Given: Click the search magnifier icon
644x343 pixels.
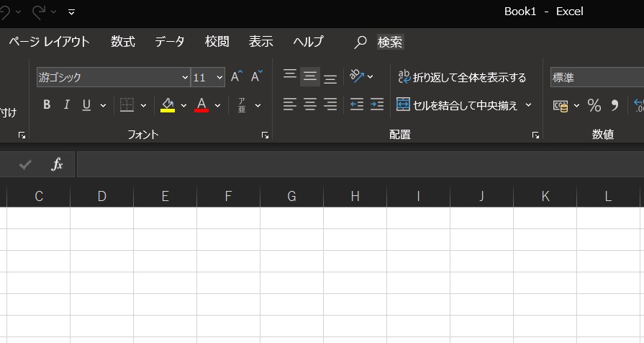Looking at the screenshot, I should tap(360, 42).
